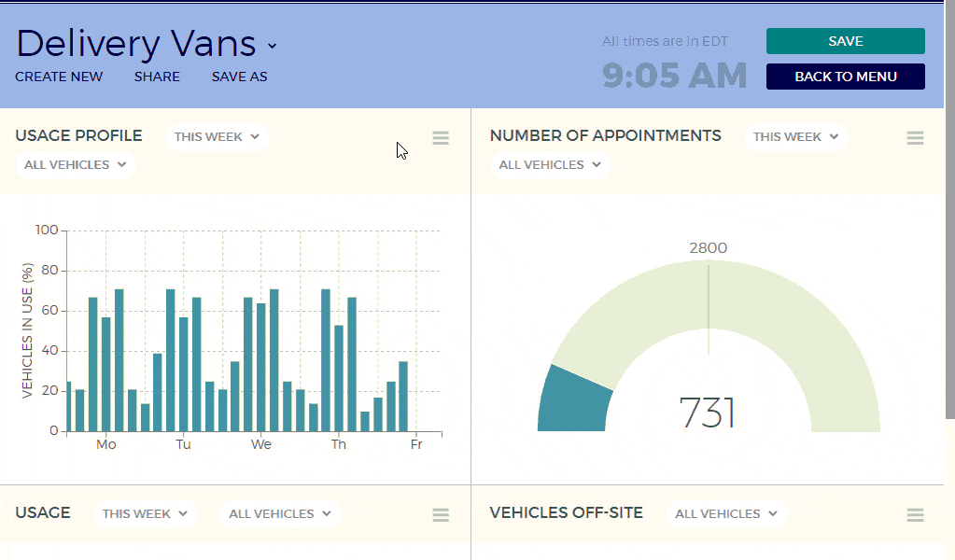This screenshot has width=955, height=560.
Task: Share the Delivery Vans dashboard
Action: [x=157, y=77]
